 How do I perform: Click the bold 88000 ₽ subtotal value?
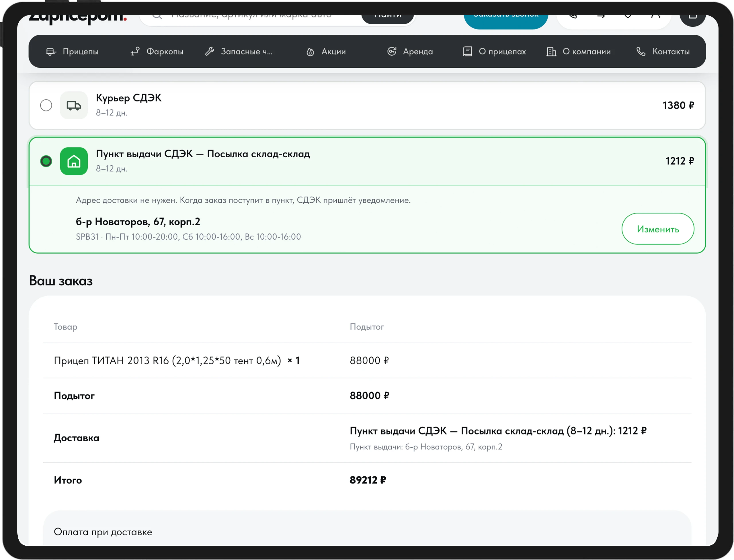369,396
